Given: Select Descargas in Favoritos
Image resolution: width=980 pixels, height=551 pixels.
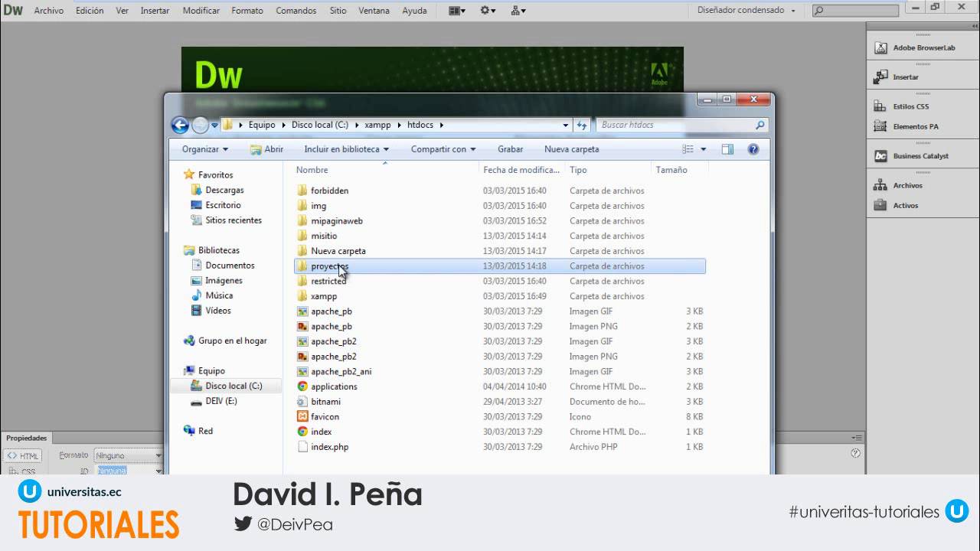Looking at the screenshot, I should [224, 190].
